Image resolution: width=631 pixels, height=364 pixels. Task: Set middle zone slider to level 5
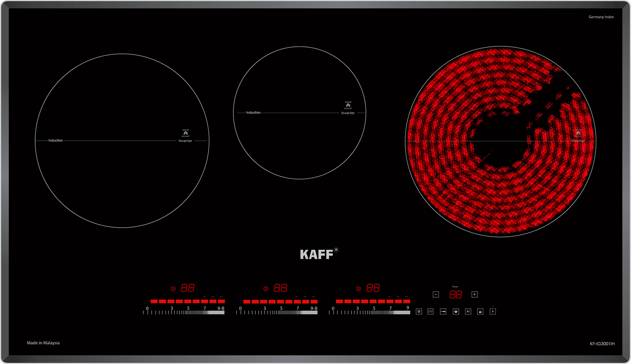tap(281, 312)
